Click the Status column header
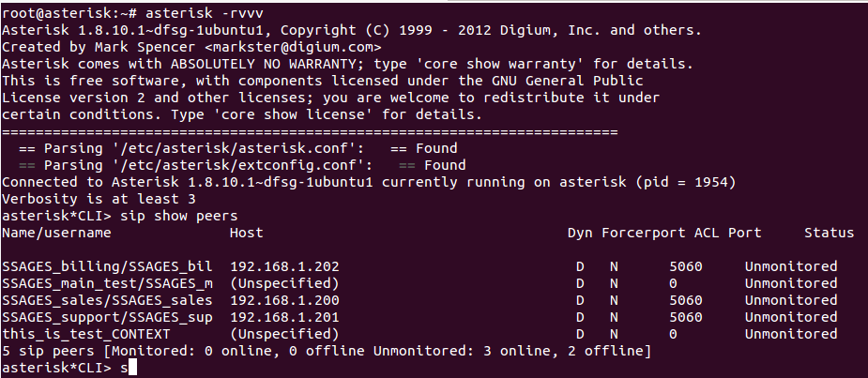The width and height of the screenshot is (868, 378). (830, 233)
